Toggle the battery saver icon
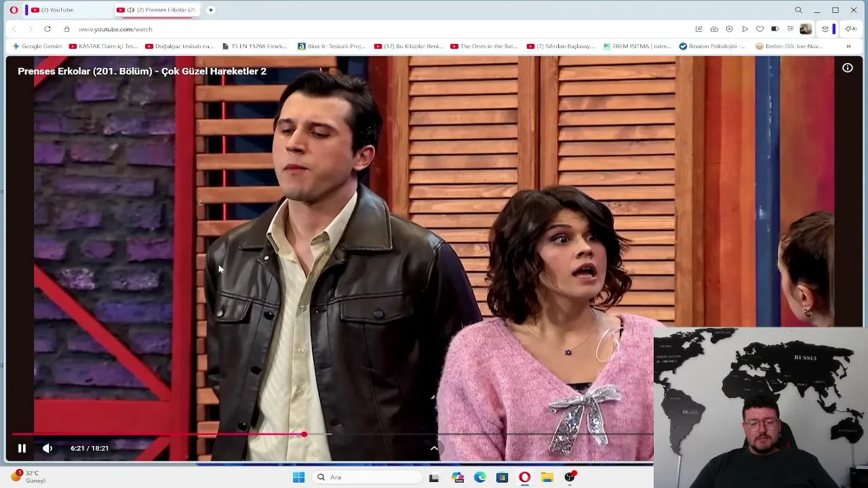This screenshot has width=868, height=488. 775,29
